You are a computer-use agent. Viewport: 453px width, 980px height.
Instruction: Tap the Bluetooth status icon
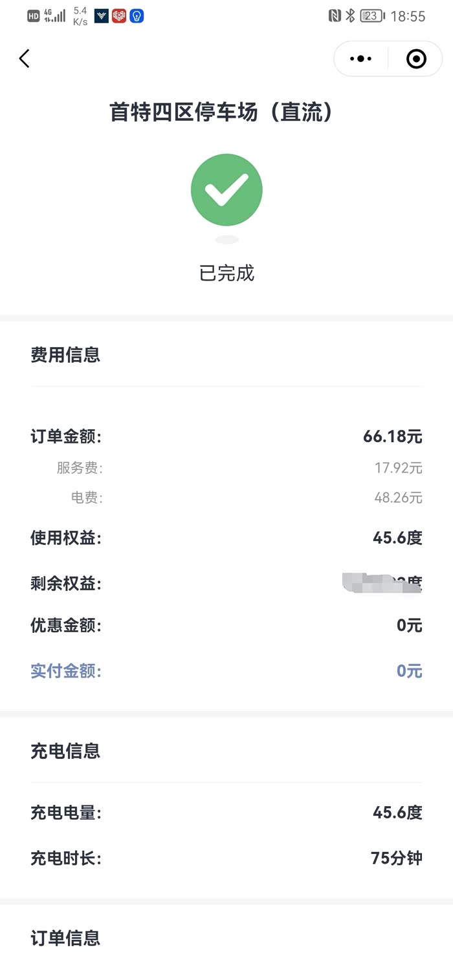[x=350, y=16]
